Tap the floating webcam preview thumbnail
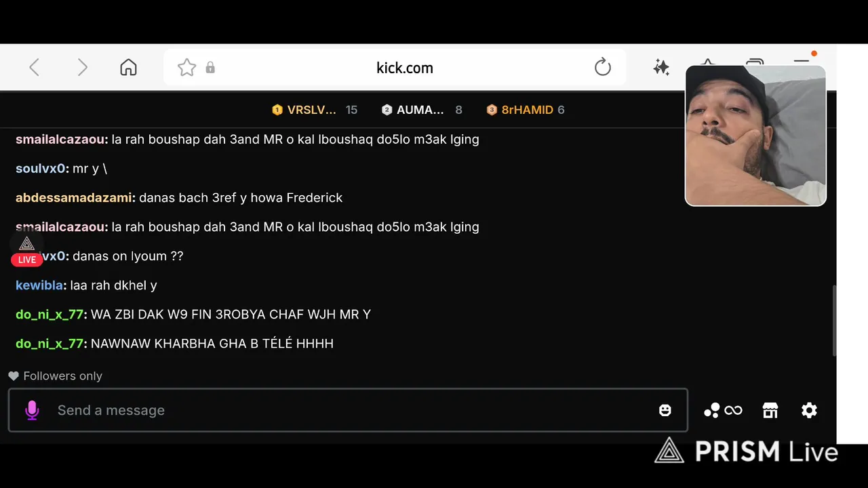The height and width of the screenshot is (488, 868). 755,136
